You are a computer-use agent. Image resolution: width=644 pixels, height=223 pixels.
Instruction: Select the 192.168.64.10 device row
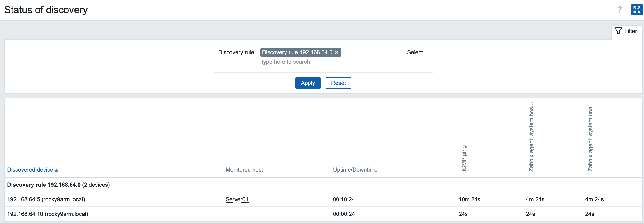tap(48, 214)
